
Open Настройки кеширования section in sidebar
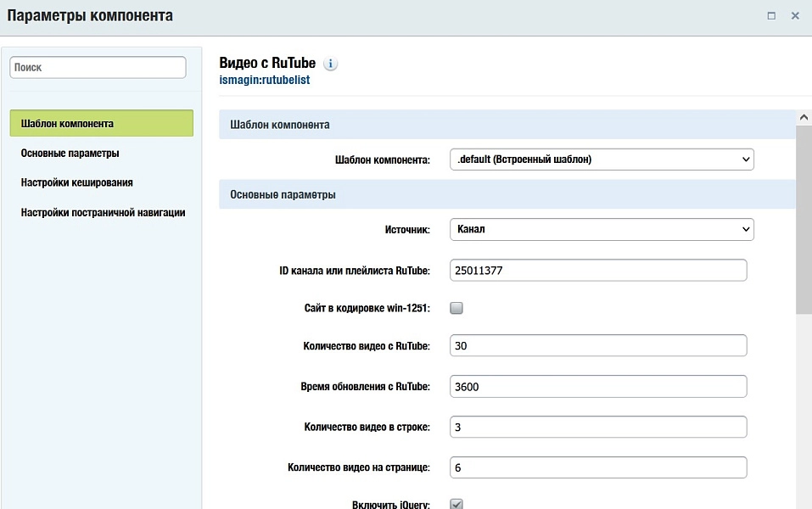tap(76, 182)
